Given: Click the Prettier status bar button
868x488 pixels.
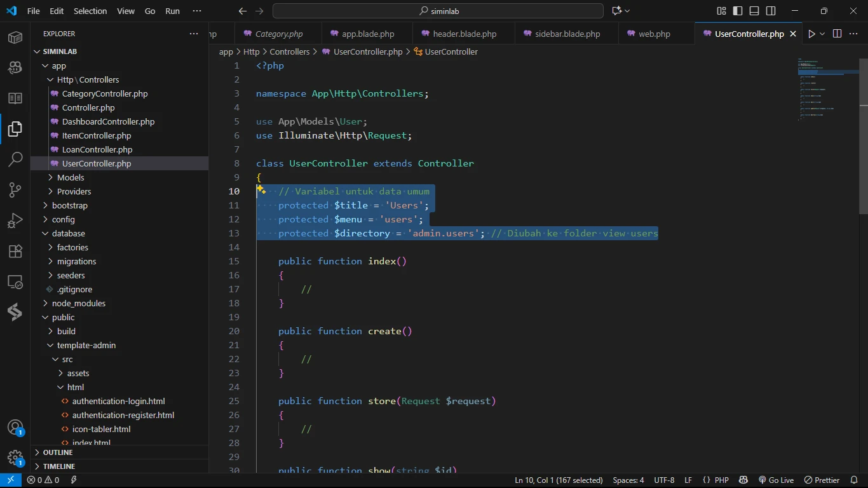Looking at the screenshot, I should (x=822, y=480).
